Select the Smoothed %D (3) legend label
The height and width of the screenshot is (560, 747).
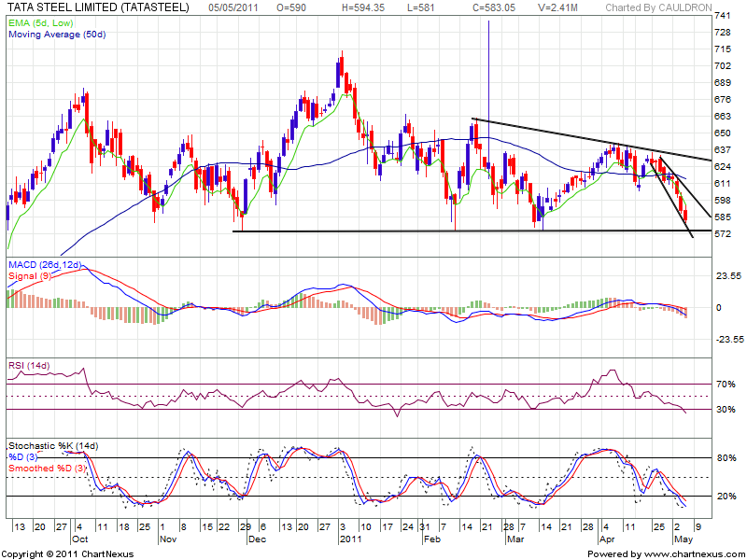pos(48,468)
